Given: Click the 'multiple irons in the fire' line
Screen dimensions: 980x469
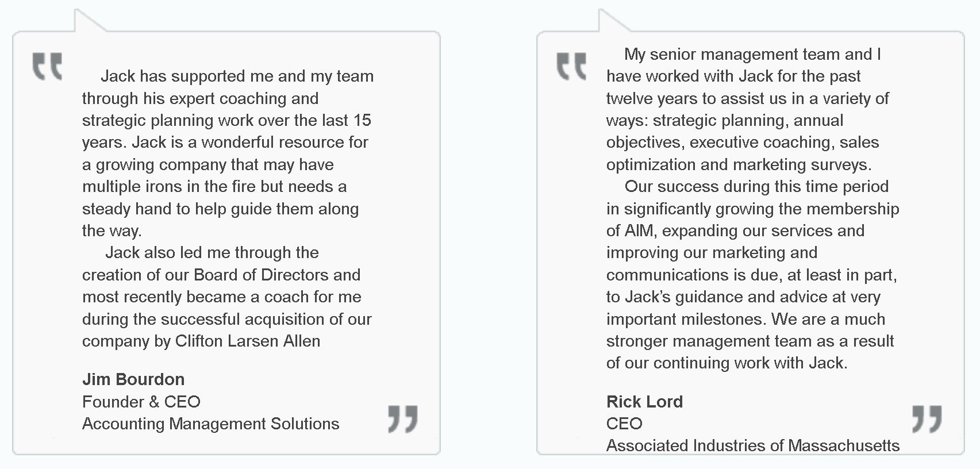Looking at the screenshot, I should coord(214,186).
